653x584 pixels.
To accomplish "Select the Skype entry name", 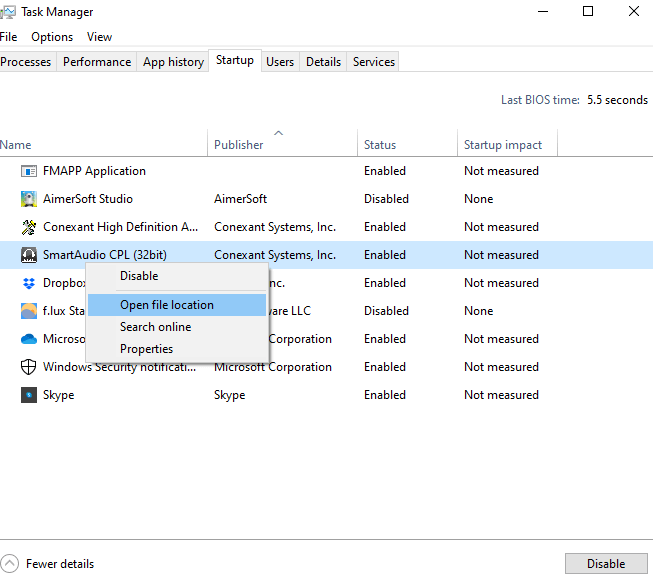I will click(x=59, y=395).
